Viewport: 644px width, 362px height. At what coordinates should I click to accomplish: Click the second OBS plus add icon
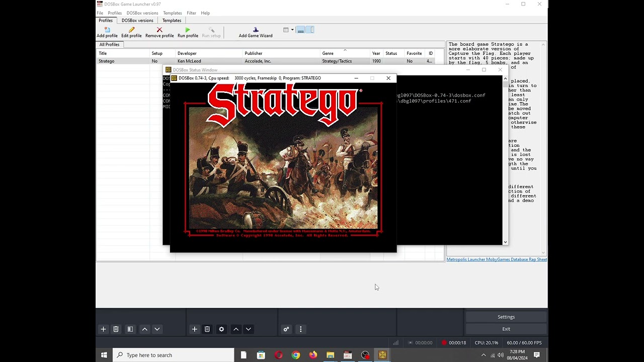[x=195, y=329]
